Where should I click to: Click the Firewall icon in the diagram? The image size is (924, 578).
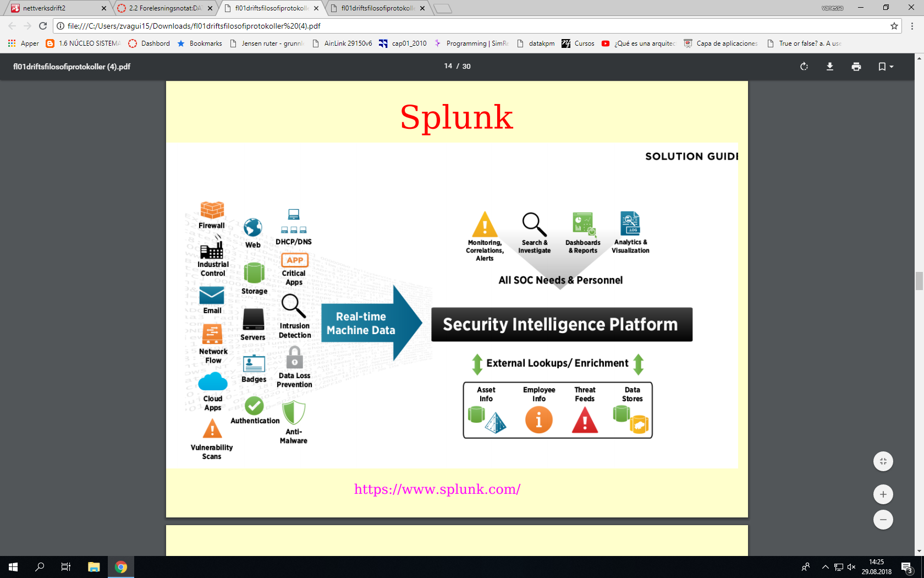(x=212, y=210)
